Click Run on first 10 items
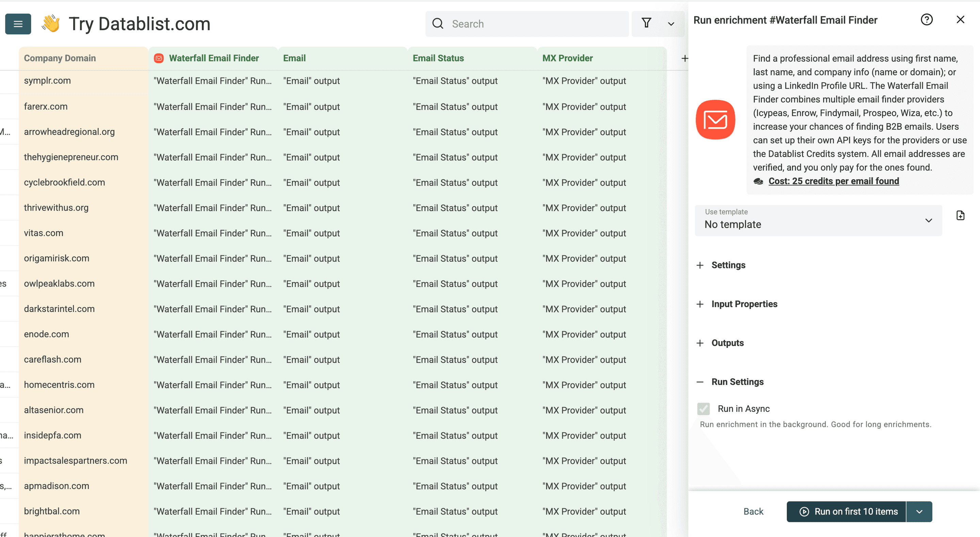Screen dimensions: 980x537 click(x=846, y=511)
